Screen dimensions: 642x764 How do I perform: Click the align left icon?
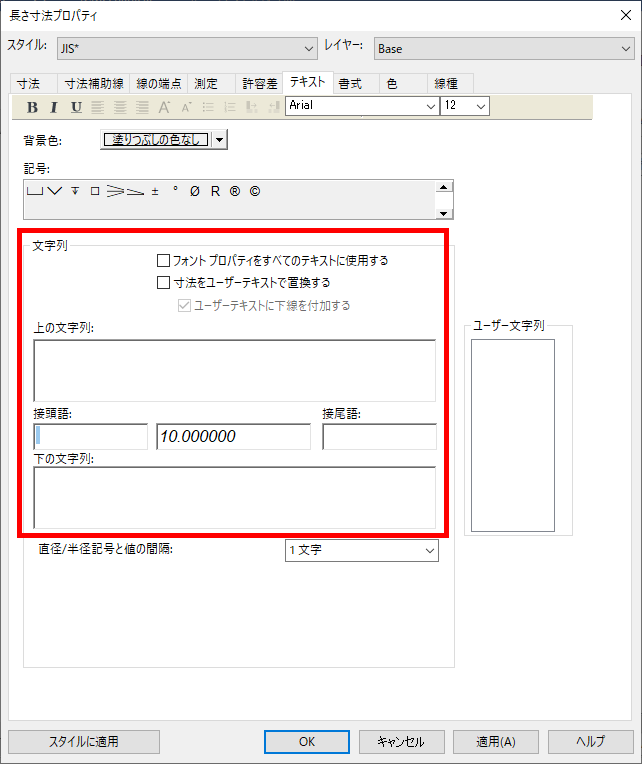pos(98,107)
